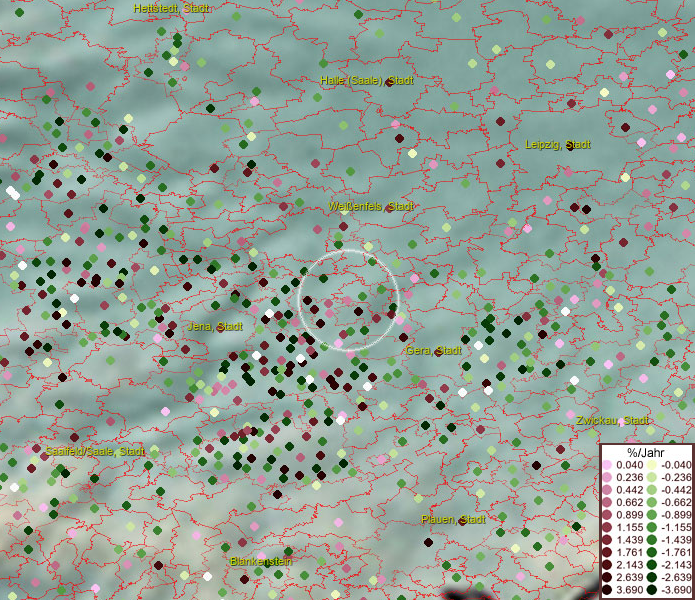This screenshot has width=695, height=600.
Task: Select the 3.690 darkest red swatch
Action: [607, 590]
